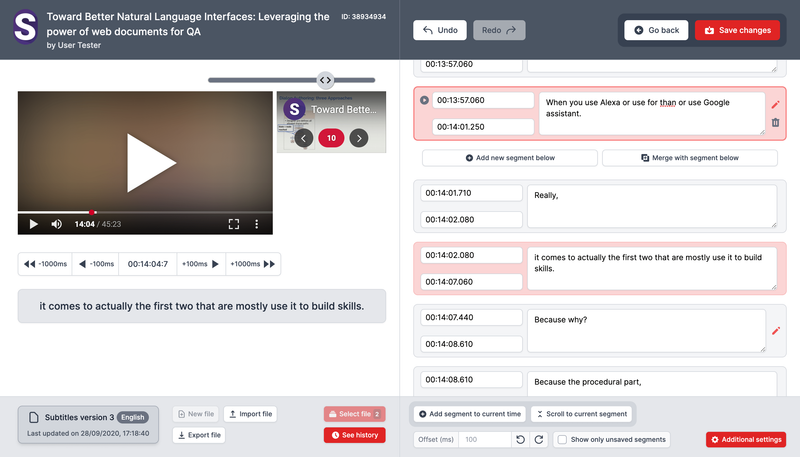Skip forward by +1000ms

point(253,264)
